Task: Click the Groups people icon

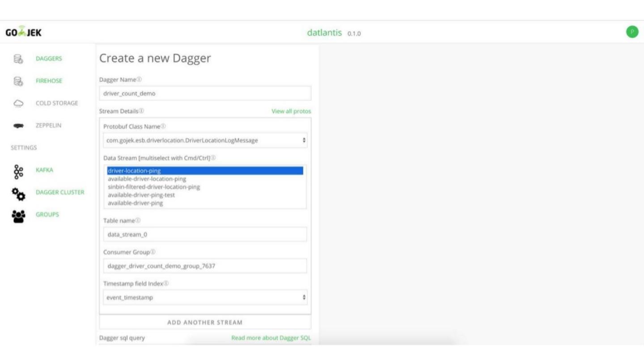Action: [18, 216]
